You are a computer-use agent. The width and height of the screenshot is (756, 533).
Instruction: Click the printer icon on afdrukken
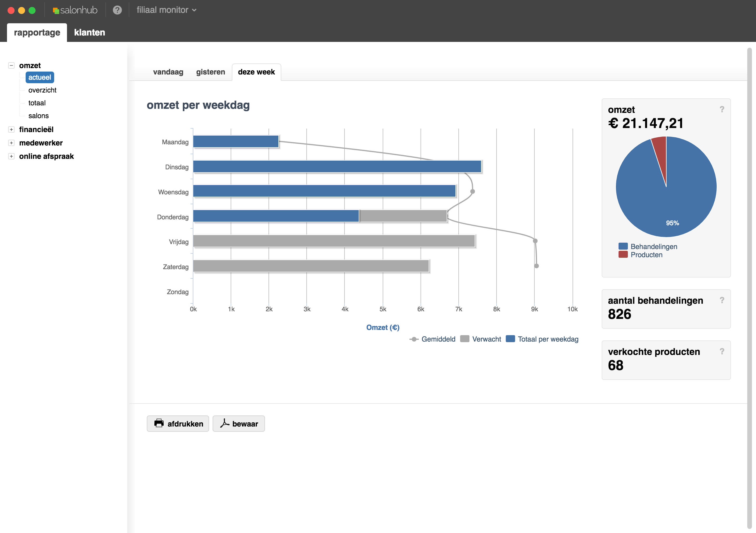(159, 423)
